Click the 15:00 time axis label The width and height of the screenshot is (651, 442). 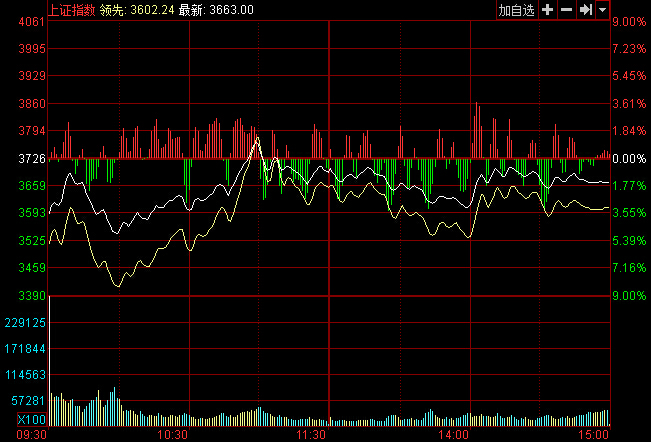(594, 435)
